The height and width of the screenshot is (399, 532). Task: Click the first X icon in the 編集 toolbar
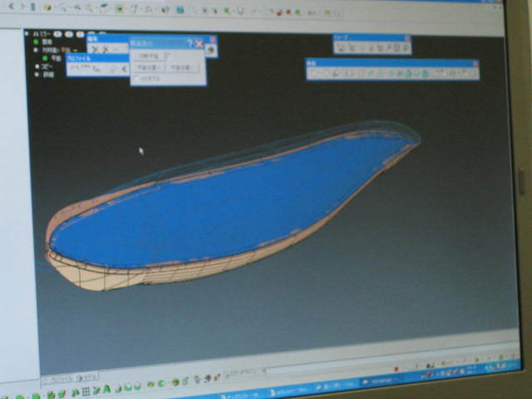pos(95,50)
